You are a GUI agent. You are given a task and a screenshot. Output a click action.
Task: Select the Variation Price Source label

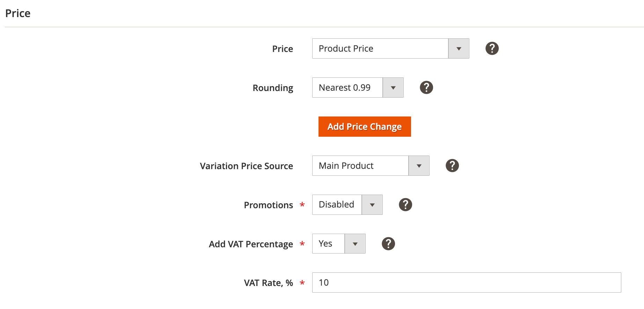pyautogui.click(x=246, y=166)
